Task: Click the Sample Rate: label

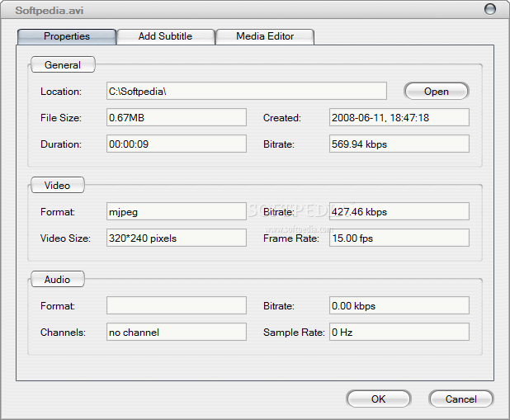Action: [x=294, y=333]
